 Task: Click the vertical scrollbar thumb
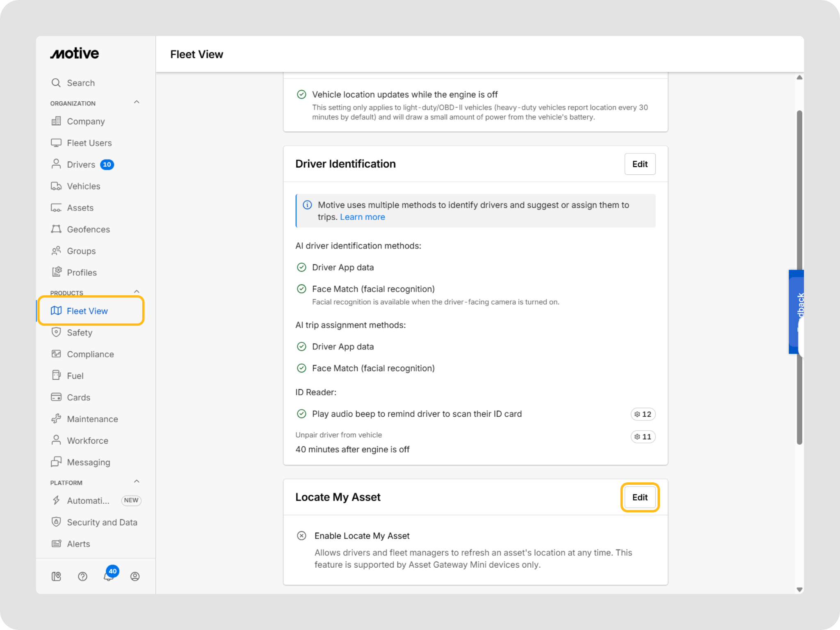799,277
